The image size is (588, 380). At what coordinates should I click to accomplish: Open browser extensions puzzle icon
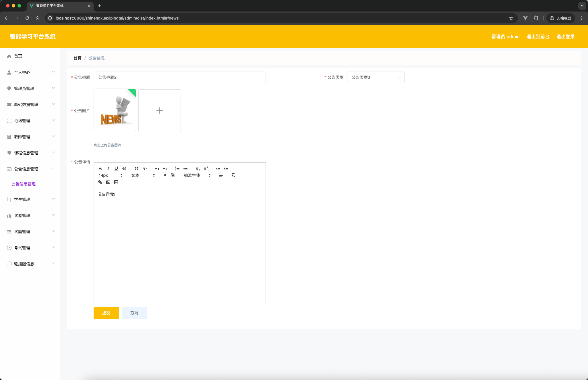pos(536,18)
